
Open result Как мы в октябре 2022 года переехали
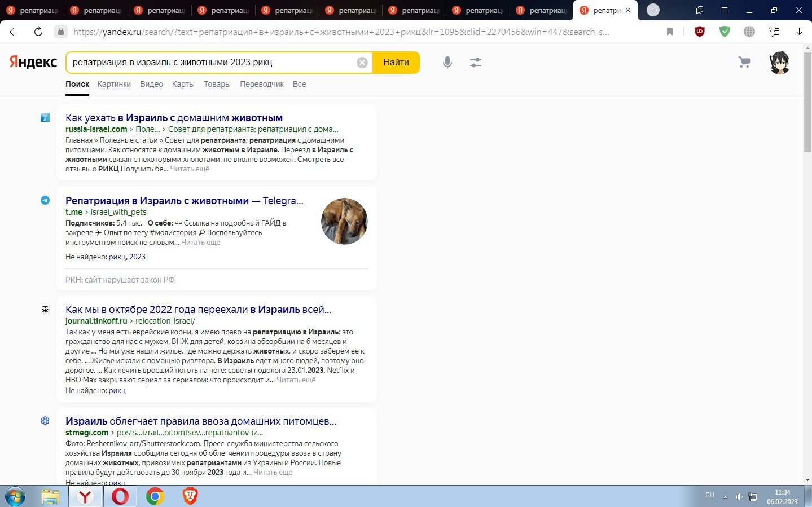(198, 309)
